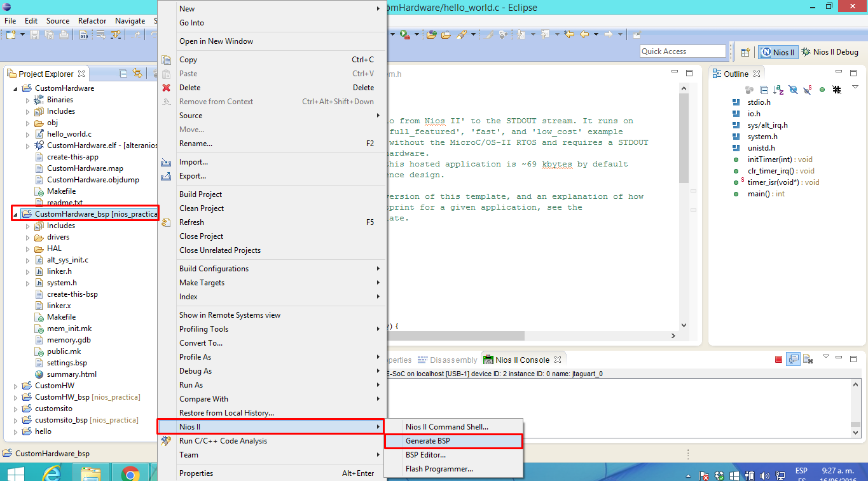Image resolution: width=868 pixels, height=481 pixels.
Task: Open the Debug As submenu
Action: pos(272,371)
